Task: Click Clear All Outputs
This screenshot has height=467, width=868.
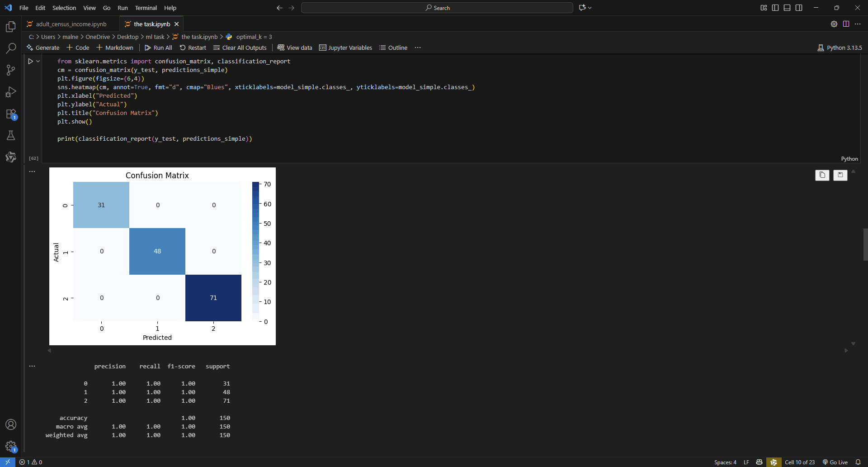Action: pos(240,48)
